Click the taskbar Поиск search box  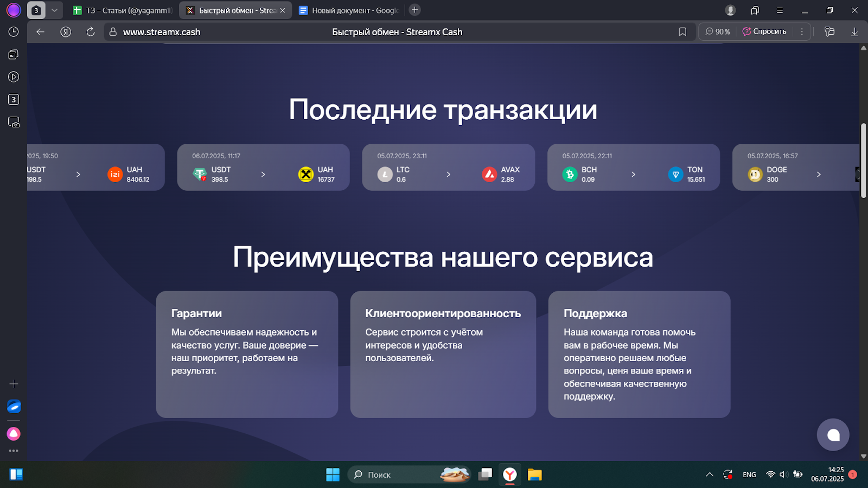410,474
